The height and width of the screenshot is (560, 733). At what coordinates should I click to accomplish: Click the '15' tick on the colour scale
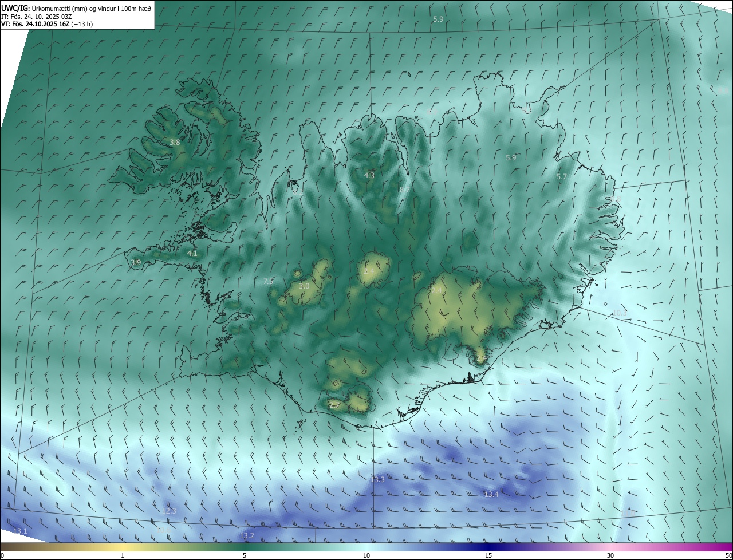488,555
